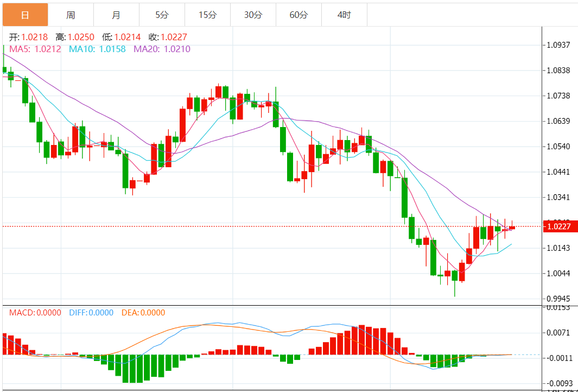This screenshot has height=392, width=578.
Task: Click the -0.0011 MACD axis label
Action: click(x=559, y=358)
